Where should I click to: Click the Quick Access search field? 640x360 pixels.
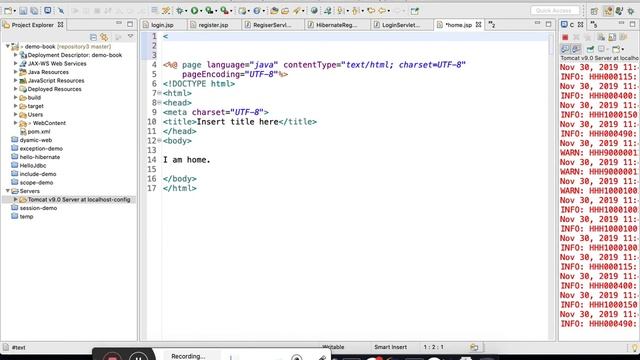[x=555, y=11]
